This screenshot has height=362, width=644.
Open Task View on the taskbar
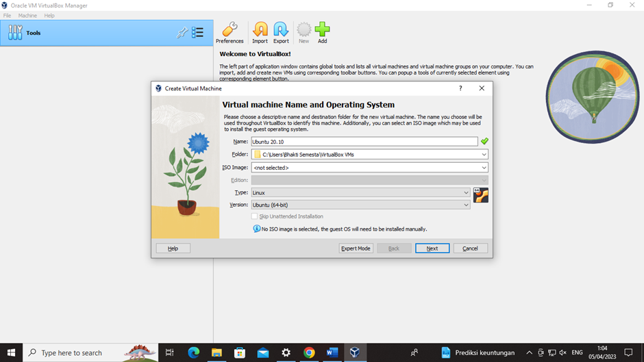pyautogui.click(x=169, y=352)
